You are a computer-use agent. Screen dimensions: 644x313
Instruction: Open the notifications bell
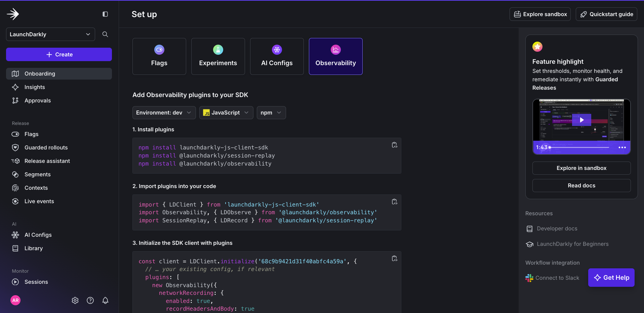(x=105, y=300)
